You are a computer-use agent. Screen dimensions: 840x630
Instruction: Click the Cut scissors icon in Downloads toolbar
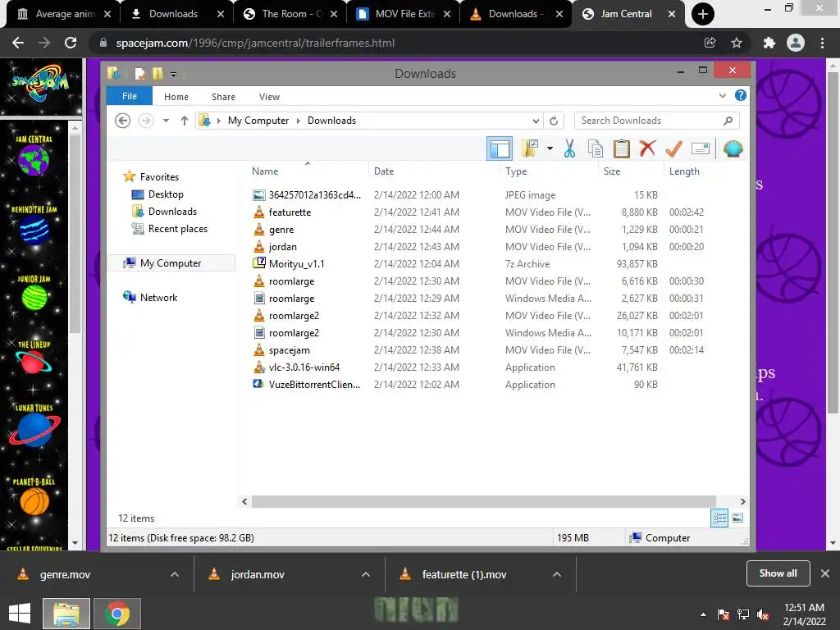569,148
